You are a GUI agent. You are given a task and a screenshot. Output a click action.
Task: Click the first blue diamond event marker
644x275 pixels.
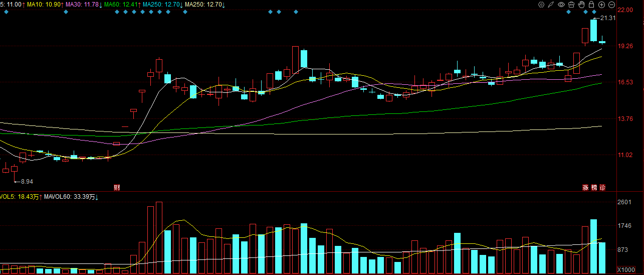(x=7, y=12)
